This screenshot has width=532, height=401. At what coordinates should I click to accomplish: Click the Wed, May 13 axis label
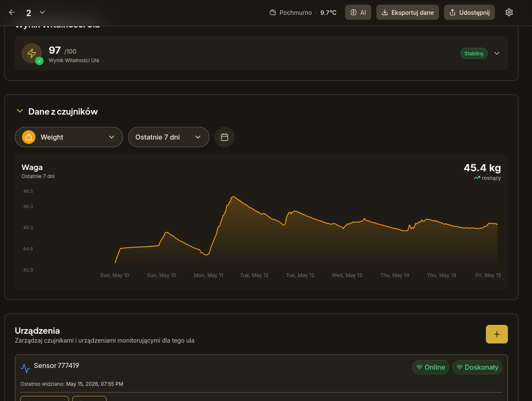[347, 275]
